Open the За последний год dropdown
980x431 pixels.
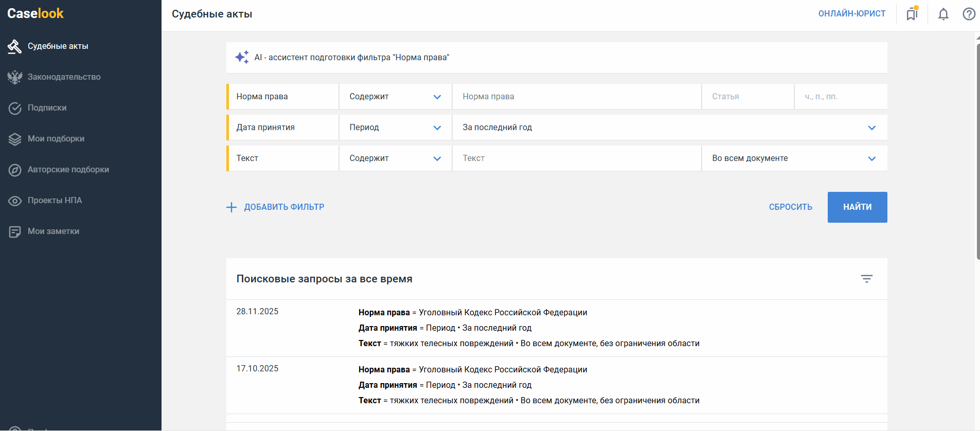click(x=669, y=128)
